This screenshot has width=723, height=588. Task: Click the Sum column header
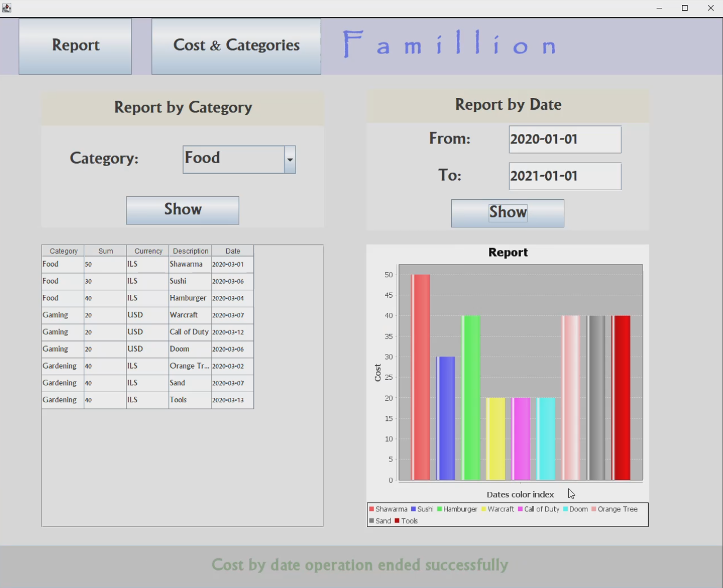[x=105, y=250]
